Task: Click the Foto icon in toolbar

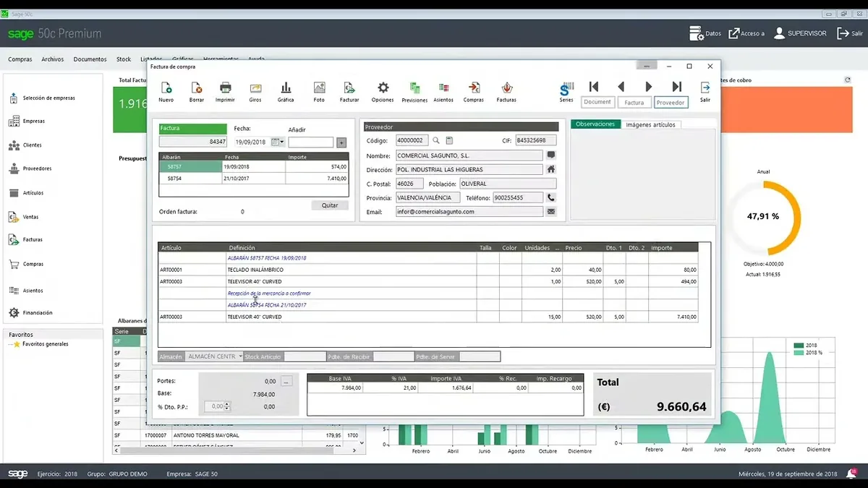Action: tap(319, 87)
